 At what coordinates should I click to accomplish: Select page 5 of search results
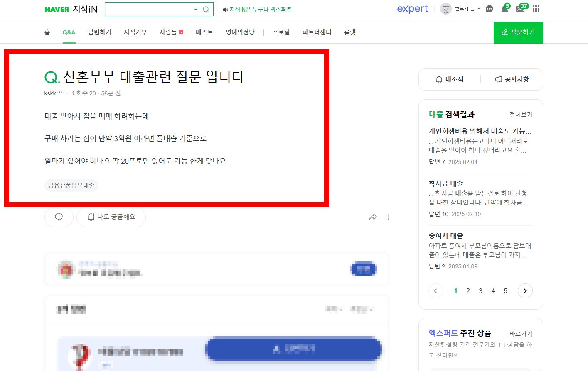(x=506, y=291)
